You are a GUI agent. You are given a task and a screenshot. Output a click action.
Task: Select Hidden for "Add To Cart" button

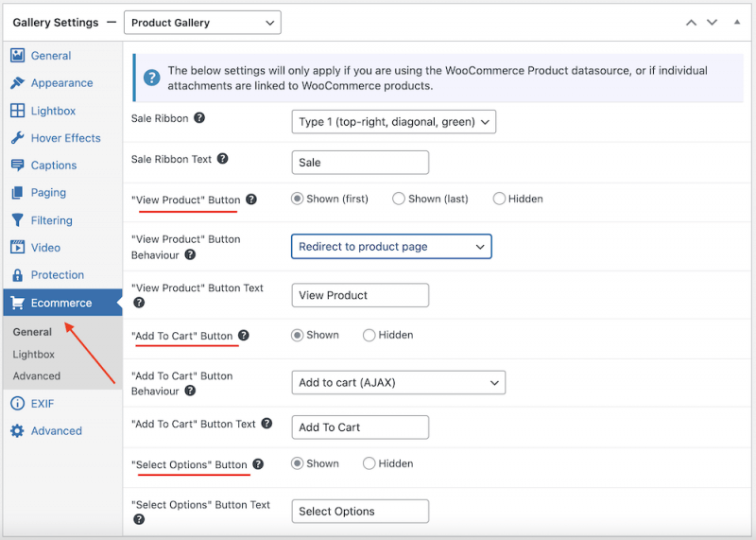tap(369, 335)
